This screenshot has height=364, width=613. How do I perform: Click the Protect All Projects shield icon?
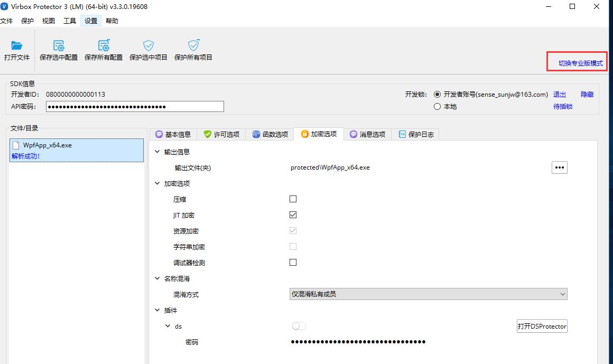193,45
